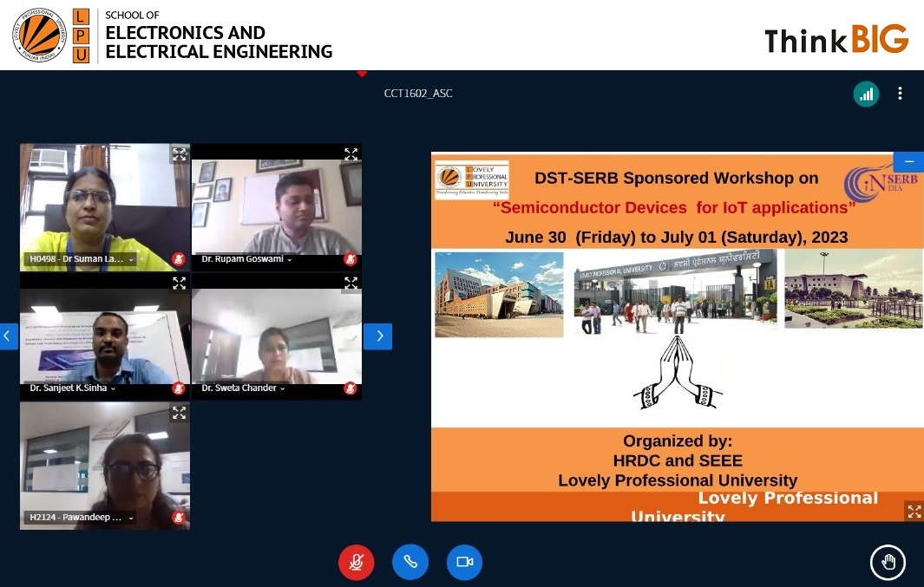This screenshot has width=924, height=587.
Task: Open the three-dot options menu
Action: tap(900, 94)
